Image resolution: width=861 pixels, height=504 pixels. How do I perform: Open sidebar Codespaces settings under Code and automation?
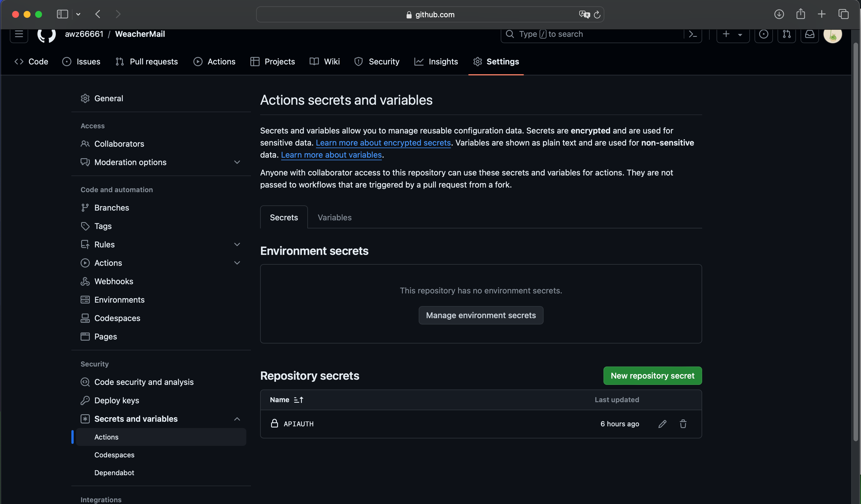coord(161,318)
